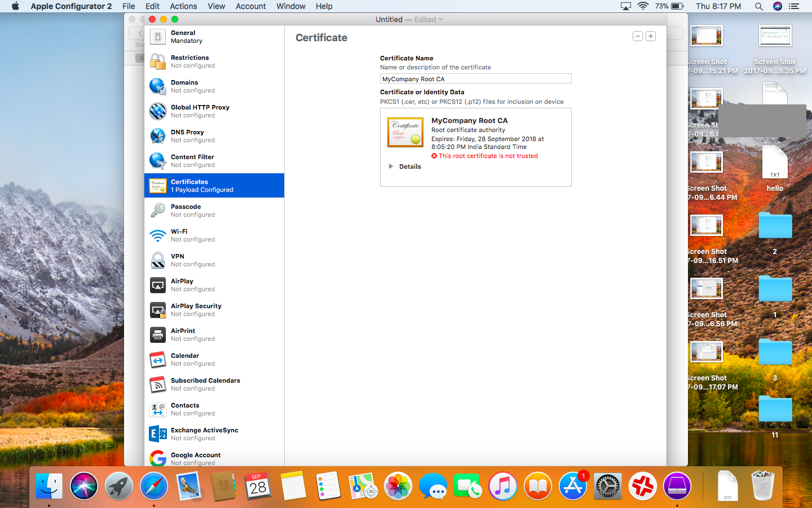The image size is (812, 508).
Task: Open Safari compass icon in Dock
Action: tap(154, 486)
